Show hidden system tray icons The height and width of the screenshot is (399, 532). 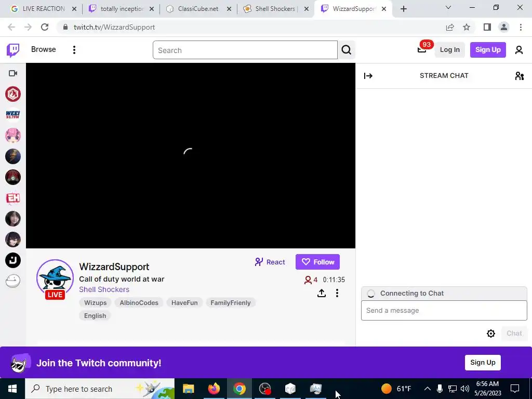[427, 389]
